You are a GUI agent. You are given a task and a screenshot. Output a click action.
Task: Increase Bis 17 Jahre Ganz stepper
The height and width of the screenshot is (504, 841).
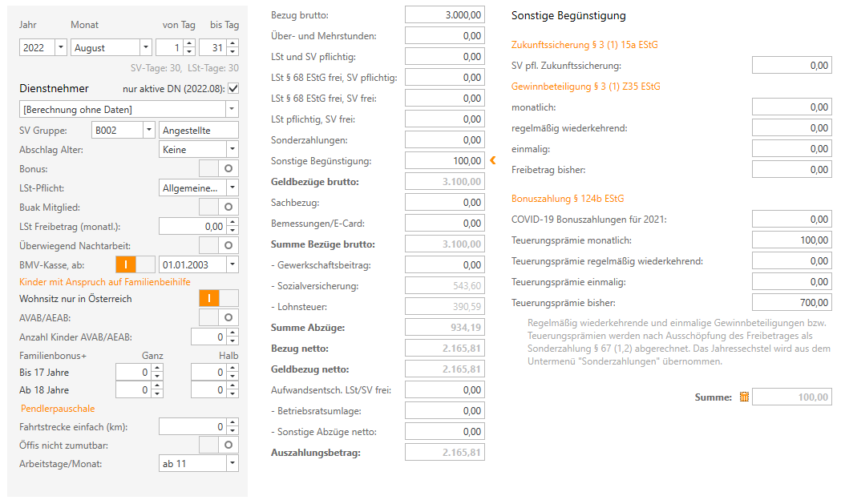coord(157,369)
